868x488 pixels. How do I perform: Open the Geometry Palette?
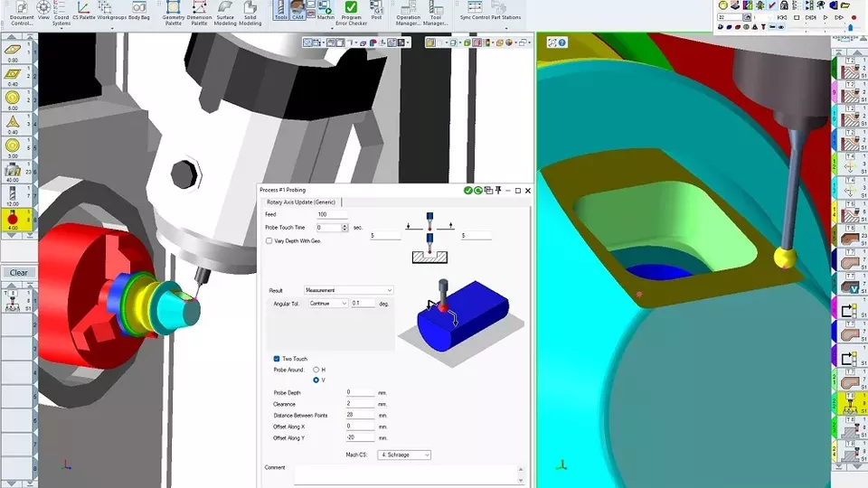click(174, 14)
